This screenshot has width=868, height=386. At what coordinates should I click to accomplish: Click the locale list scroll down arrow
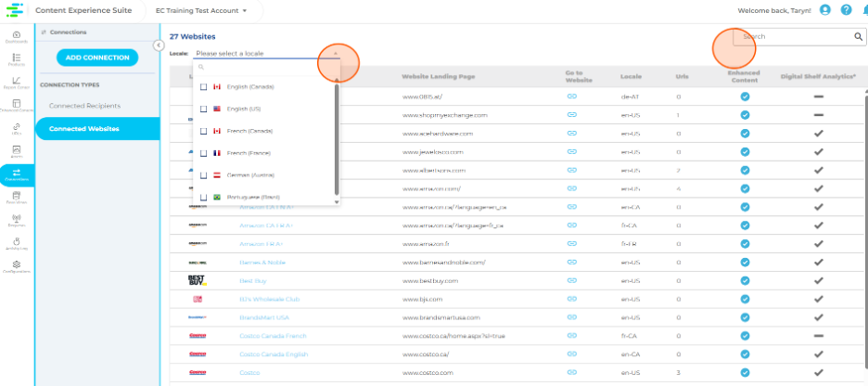(x=337, y=202)
